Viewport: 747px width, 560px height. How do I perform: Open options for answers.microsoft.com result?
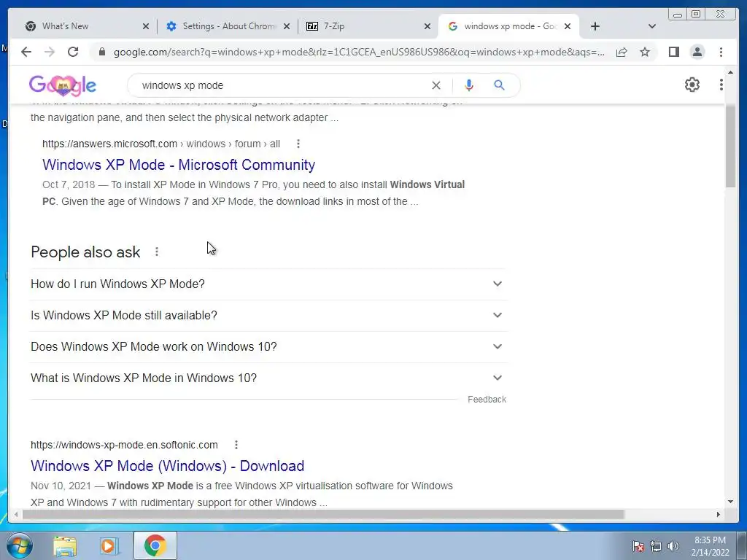point(298,144)
